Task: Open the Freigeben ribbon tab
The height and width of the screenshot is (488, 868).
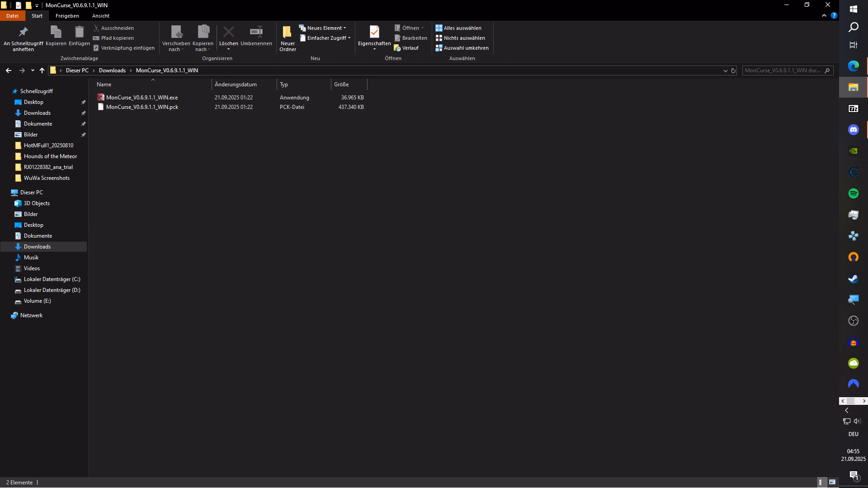Action: tap(67, 16)
